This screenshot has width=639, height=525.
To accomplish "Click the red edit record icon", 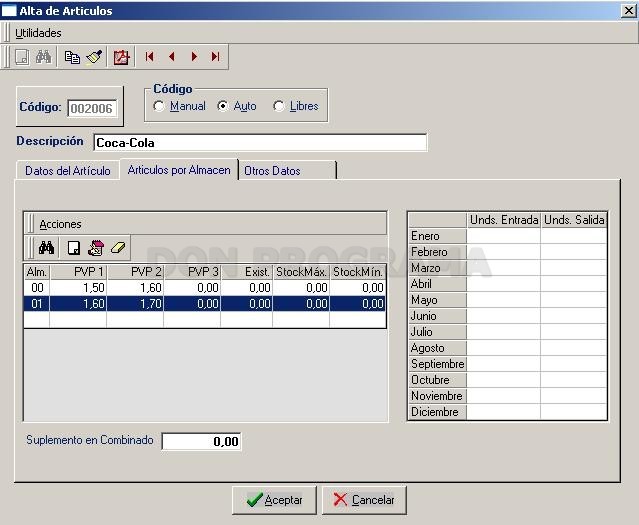I will click(x=121, y=57).
